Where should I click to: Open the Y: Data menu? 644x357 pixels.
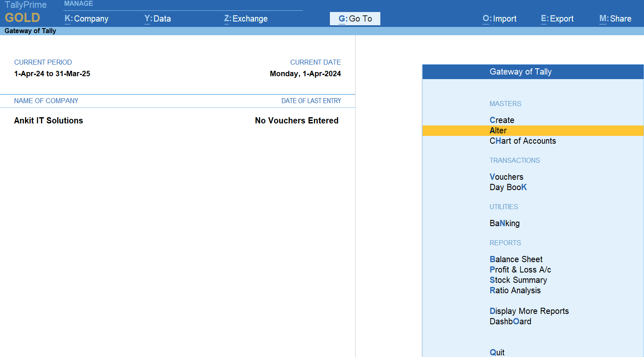click(158, 19)
